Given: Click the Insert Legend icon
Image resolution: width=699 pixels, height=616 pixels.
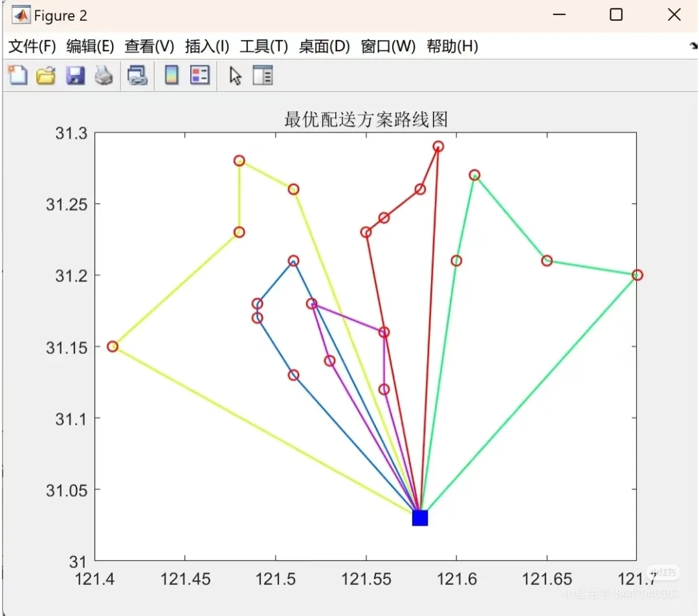Looking at the screenshot, I should tap(200, 75).
